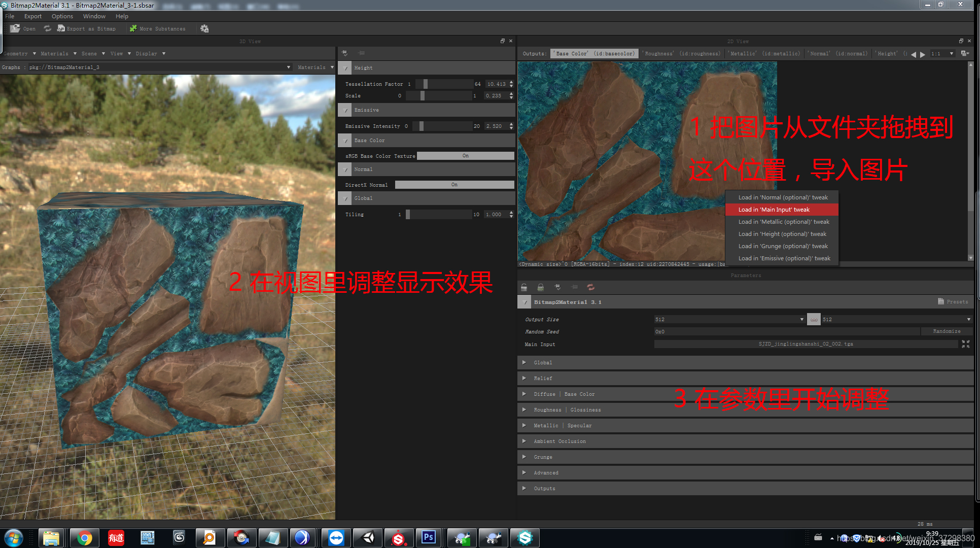Toggle DirectX Normal On switch
This screenshot has width=980, height=548.
click(454, 185)
